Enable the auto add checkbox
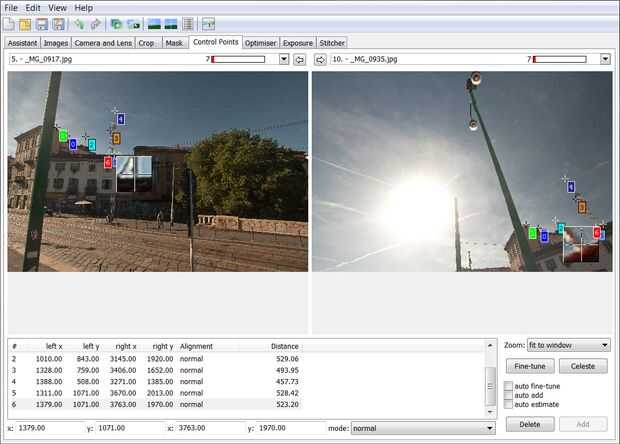The image size is (620, 444). pyautogui.click(x=508, y=395)
